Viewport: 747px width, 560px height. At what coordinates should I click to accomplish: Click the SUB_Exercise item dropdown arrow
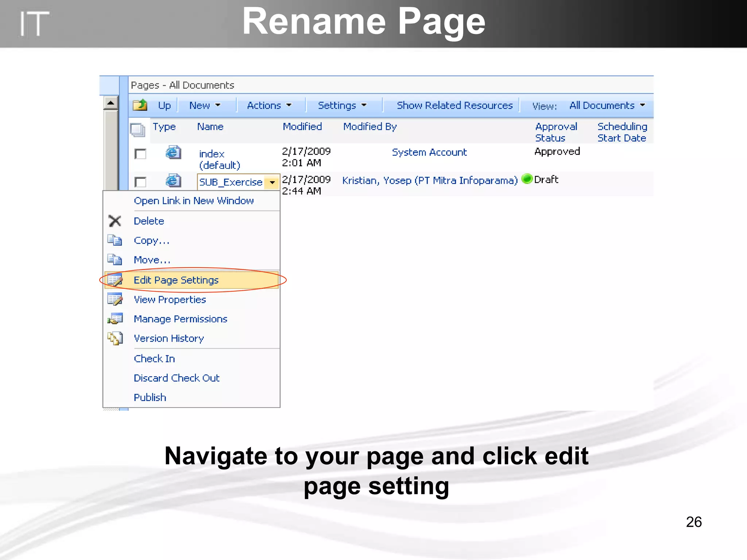pyautogui.click(x=272, y=182)
